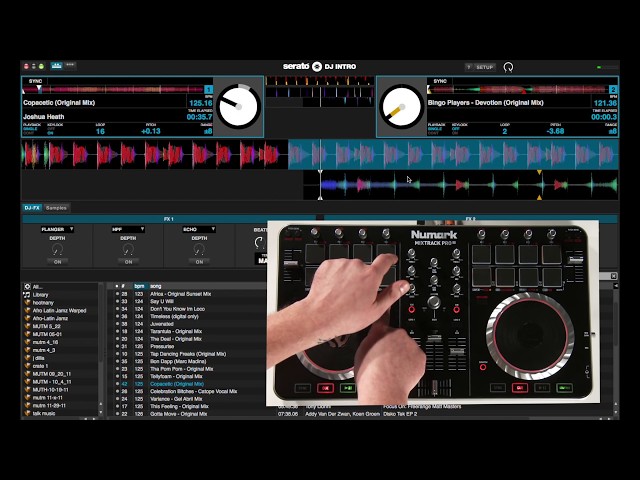
Task: Change the left deck pitch range ±8
Action: 208,131
